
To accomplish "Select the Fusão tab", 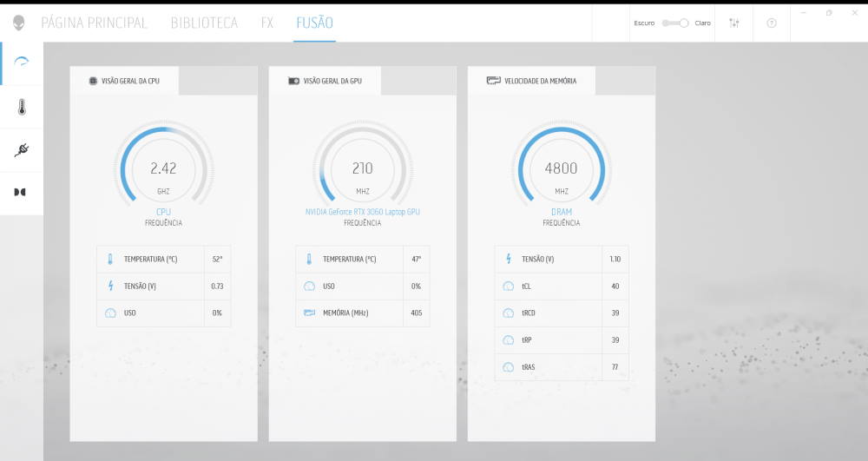I will tap(314, 23).
